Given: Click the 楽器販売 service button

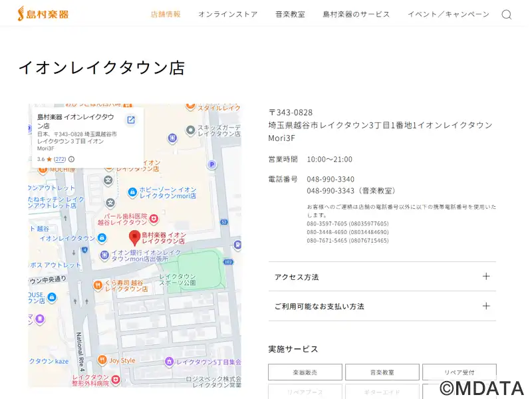Looking at the screenshot, I should (x=305, y=372).
